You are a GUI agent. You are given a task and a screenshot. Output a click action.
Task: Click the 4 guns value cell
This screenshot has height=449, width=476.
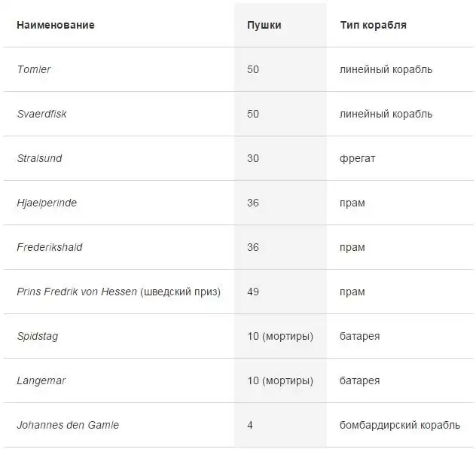coord(250,425)
